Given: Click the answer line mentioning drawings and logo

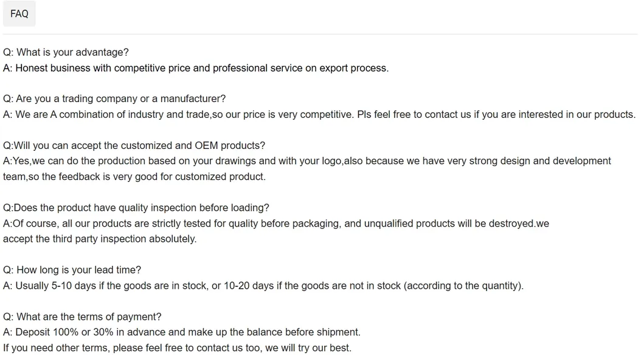Looking at the screenshot, I should pyautogui.click(x=306, y=161).
